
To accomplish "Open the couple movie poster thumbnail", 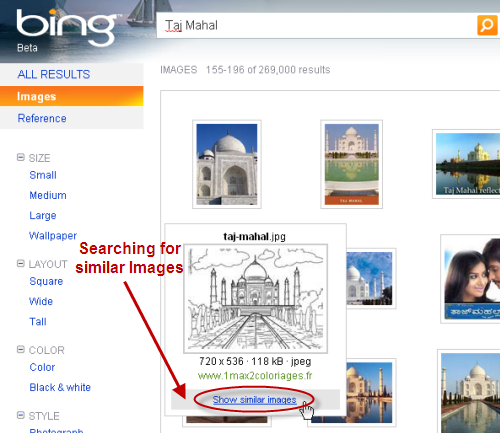I will point(471,279).
